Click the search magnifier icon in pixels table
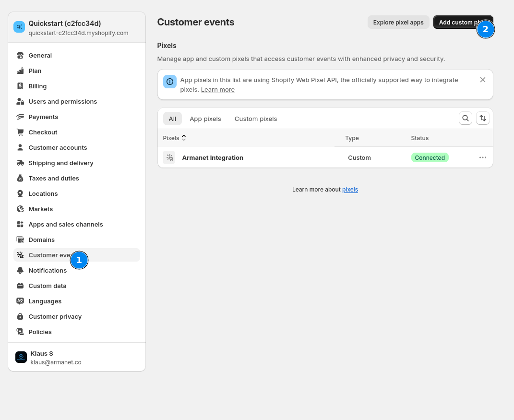The height and width of the screenshot is (420, 514). click(x=465, y=118)
